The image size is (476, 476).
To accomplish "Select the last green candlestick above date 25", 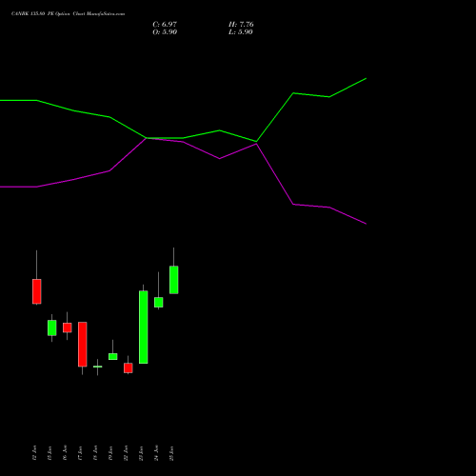I will [174, 280].
